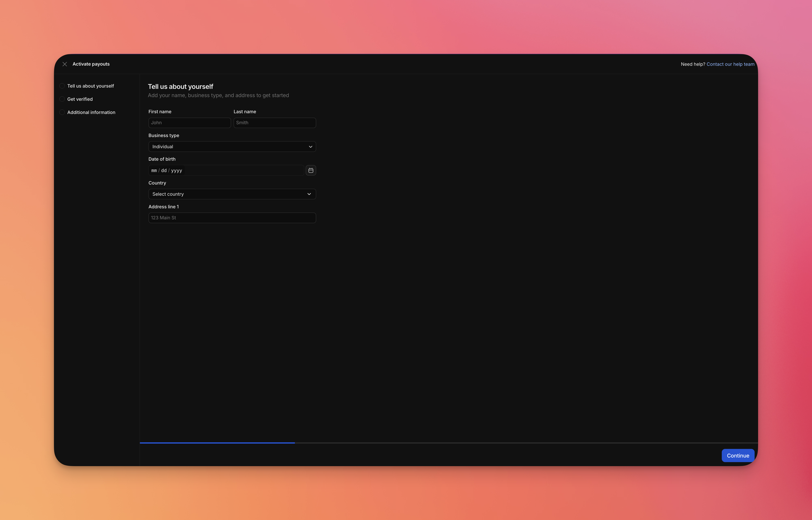
Task: Open the Contact our help team link
Action: coord(731,64)
